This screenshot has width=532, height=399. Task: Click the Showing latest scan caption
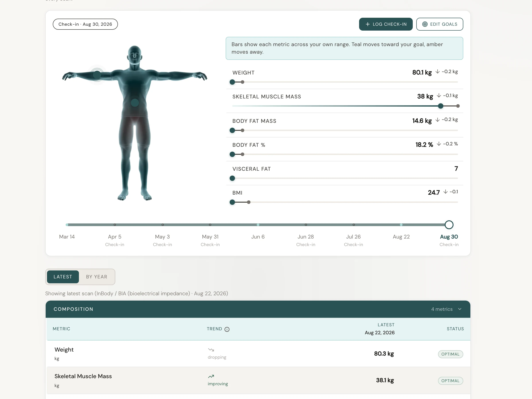(137, 293)
